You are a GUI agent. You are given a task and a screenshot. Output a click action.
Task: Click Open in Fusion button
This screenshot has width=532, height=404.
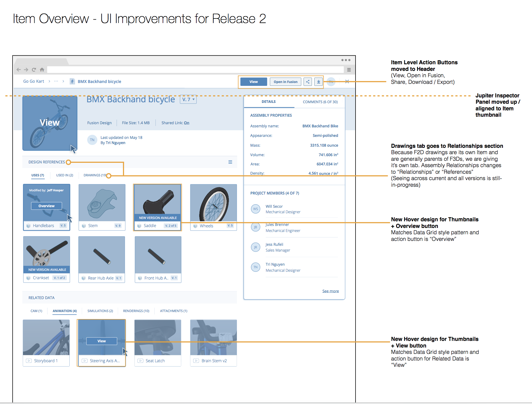[286, 82]
